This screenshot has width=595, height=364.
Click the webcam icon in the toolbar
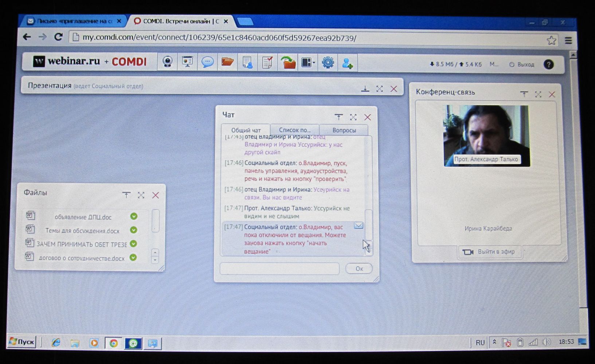168,62
